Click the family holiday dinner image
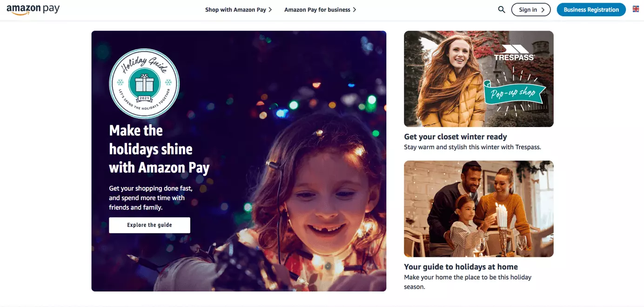This screenshot has height=307, width=644. [x=479, y=209]
